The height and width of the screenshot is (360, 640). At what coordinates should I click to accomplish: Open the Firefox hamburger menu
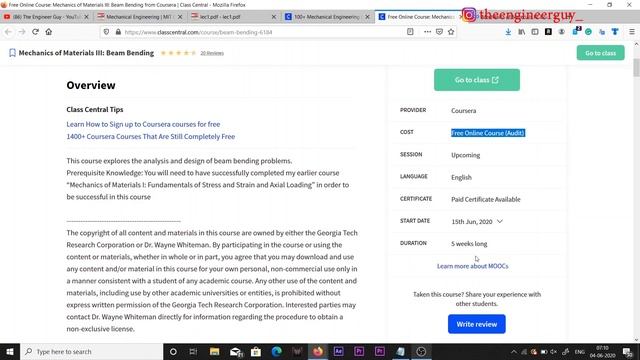pyautogui.click(x=632, y=32)
